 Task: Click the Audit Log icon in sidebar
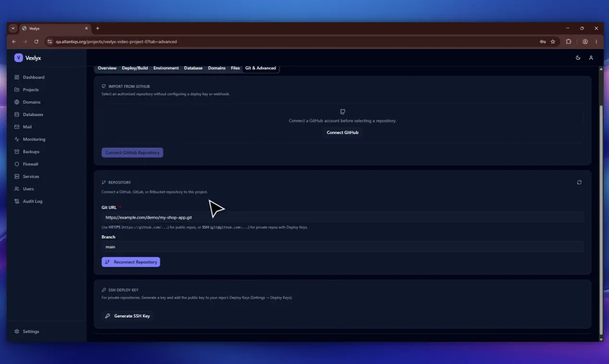(x=17, y=202)
